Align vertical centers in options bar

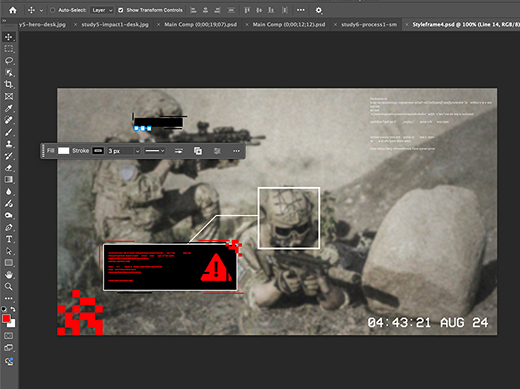pyautogui.click(x=259, y=10)
